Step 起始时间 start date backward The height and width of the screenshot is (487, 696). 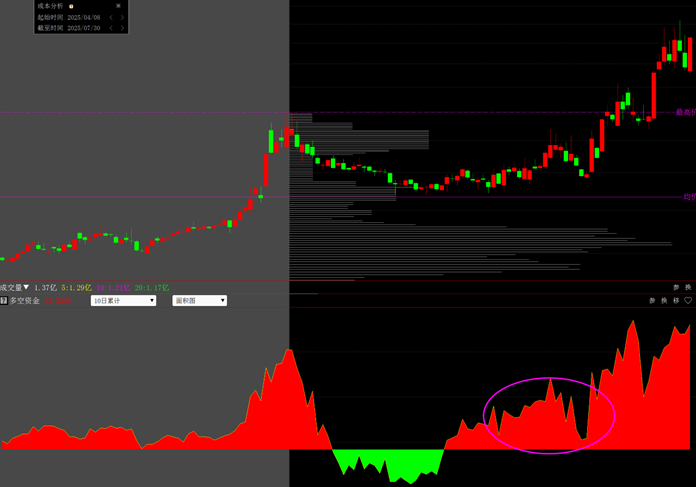111,17
